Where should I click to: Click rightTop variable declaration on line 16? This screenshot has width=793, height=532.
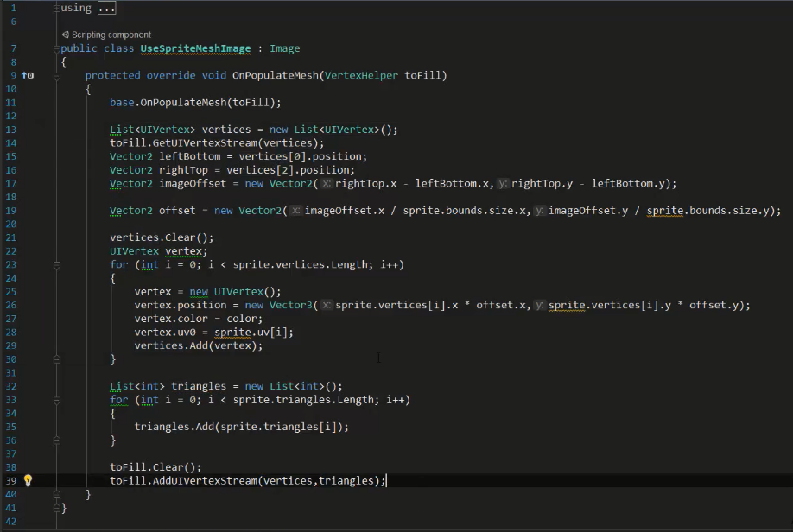pyautogui.click(x=183, y=170)
